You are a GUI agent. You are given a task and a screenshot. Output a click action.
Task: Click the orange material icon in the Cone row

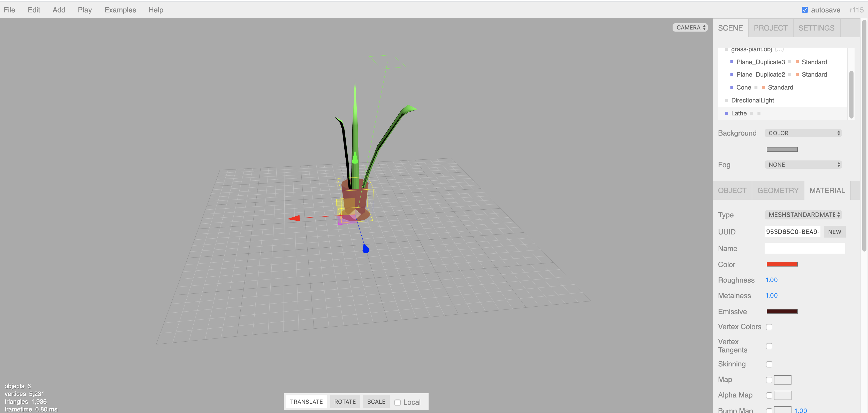(x=763, y=87)
